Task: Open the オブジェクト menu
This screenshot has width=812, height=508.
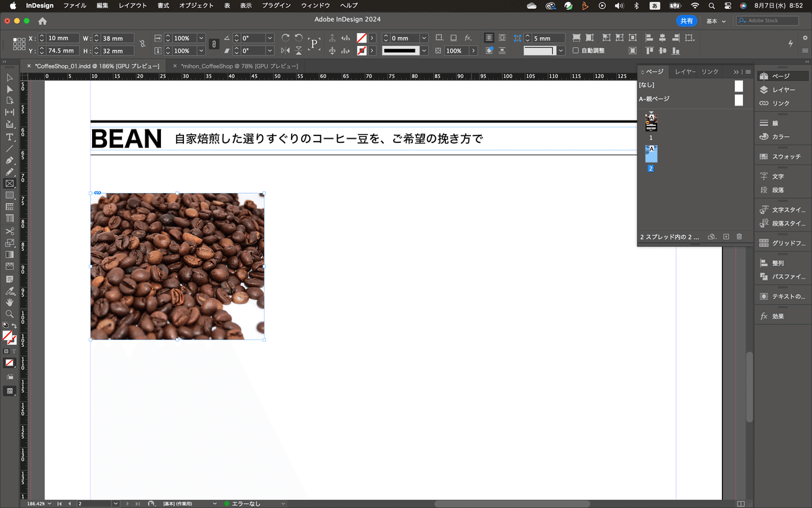Action: 196,5
